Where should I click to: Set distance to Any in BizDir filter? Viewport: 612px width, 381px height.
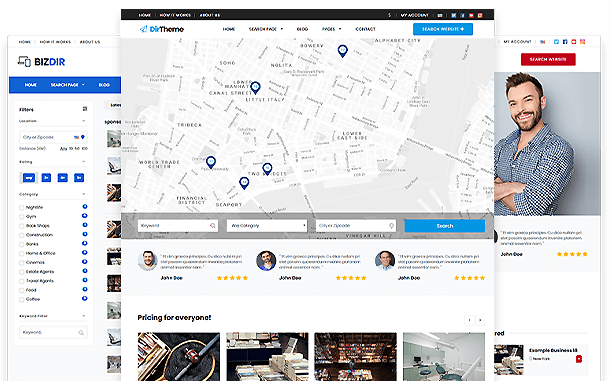click(x=63, y=149)
